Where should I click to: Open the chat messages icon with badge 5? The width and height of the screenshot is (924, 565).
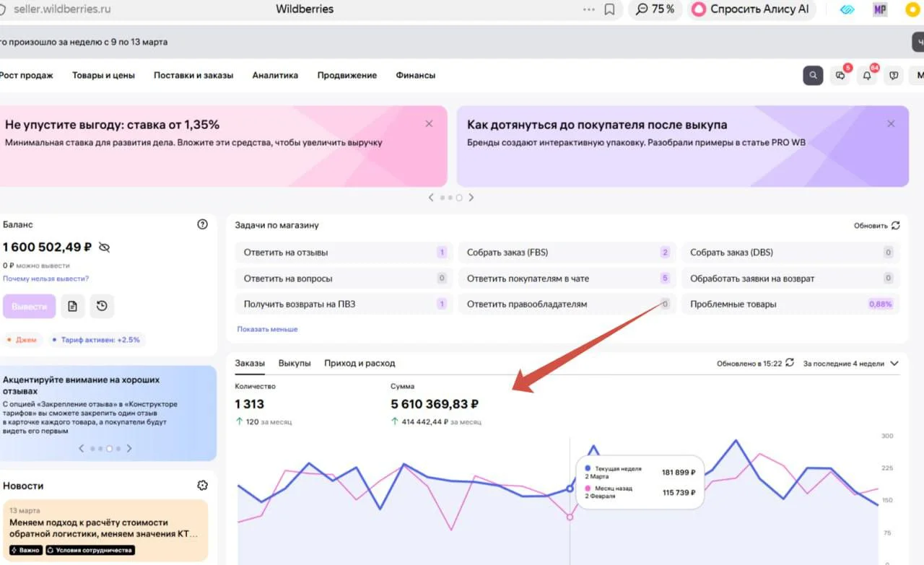[x=840, y=75]
